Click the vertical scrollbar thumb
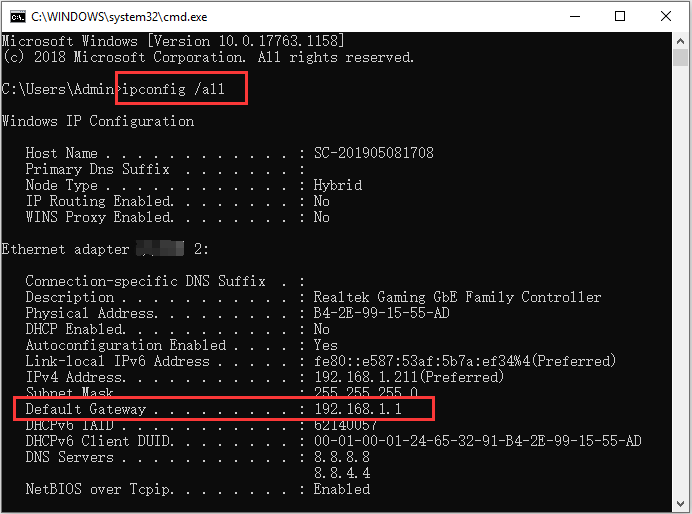The width and height of the screenshot is (692, 514). [x=681, y=57]
